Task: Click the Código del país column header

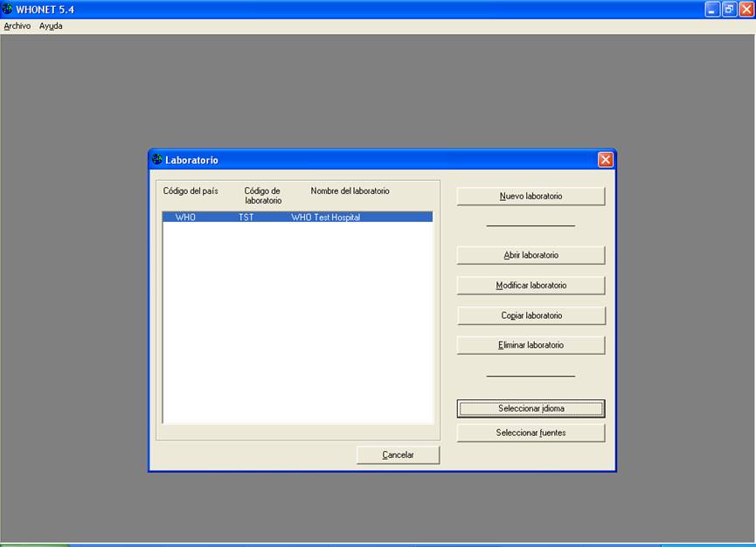Action: click(191, 190)
